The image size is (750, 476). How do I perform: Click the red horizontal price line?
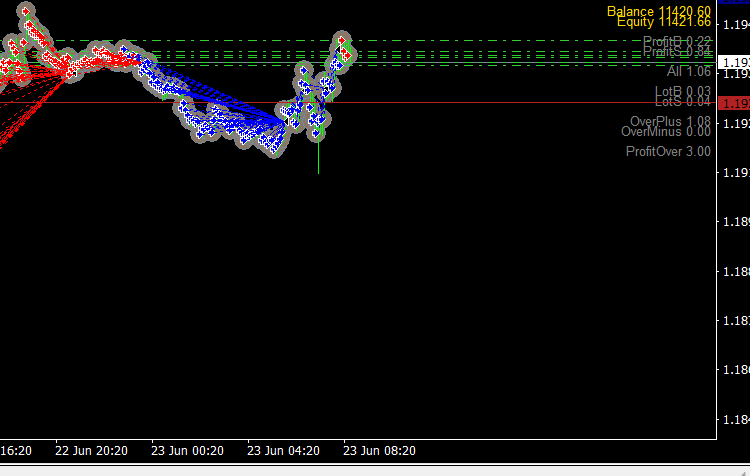tap(358, 102)
